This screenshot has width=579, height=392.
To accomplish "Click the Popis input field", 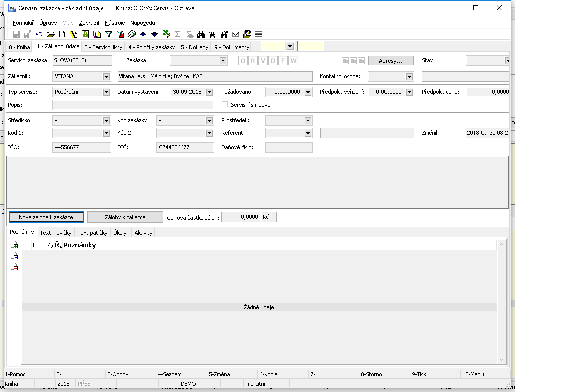I will click(133, 105).
